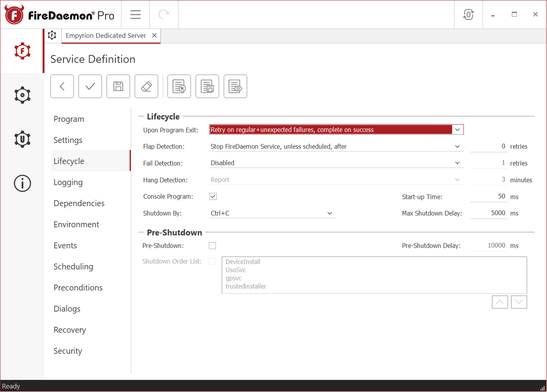Open the info about icon

[x=22, y=183]
